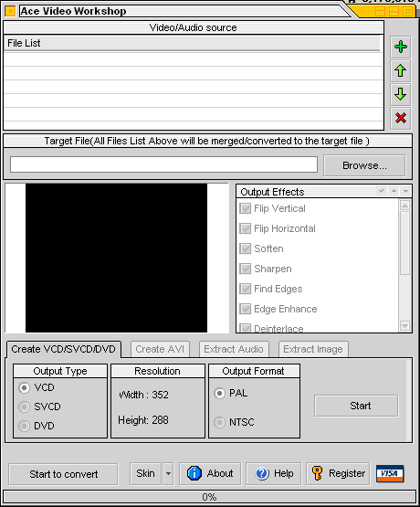Open the Skin dropdown arrow

click(x=168, y=474)
